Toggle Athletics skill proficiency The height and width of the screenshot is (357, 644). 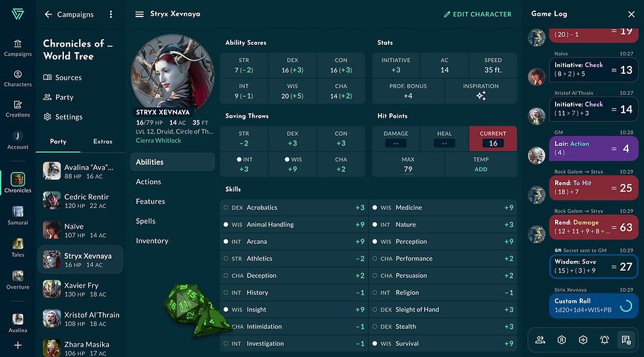pos(226,258)
